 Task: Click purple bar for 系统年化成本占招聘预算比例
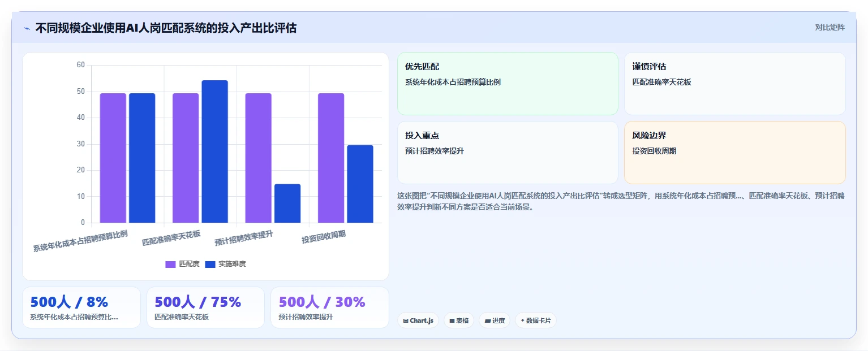pyautogui.click(x=113, y=158)
